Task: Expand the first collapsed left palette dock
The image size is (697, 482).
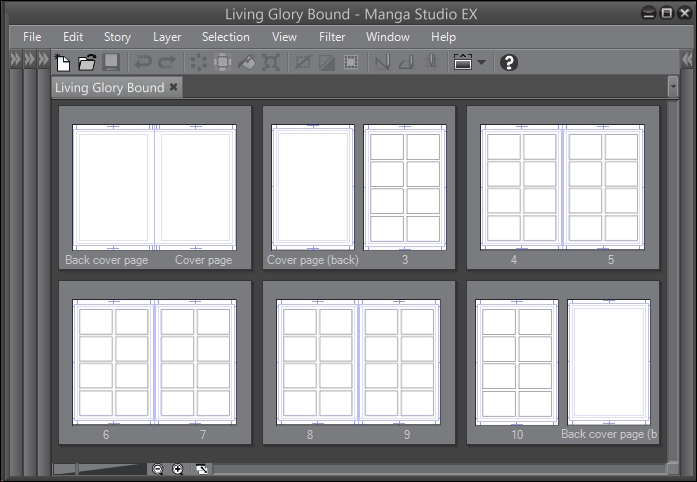Action: click(16, 59)
